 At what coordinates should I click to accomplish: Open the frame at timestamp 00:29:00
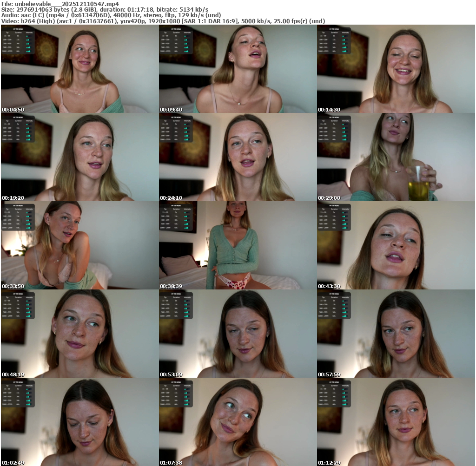[396, 157]
